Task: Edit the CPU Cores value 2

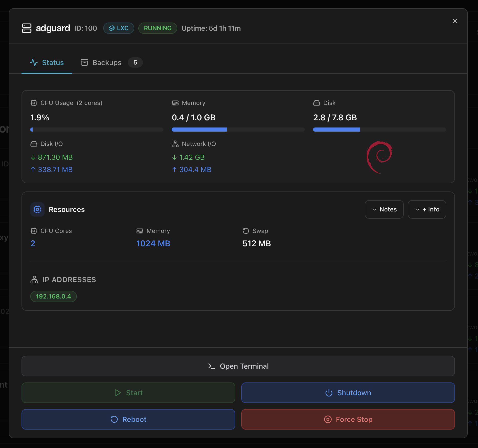Action: tap(33, 243)
